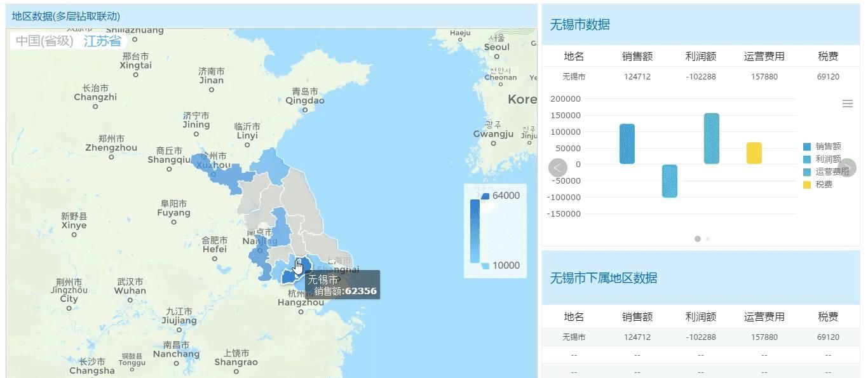The image size is (868, 378).
Task: Click 税费 header in 无锡市数据 table
Action: [x=828, y=57]
